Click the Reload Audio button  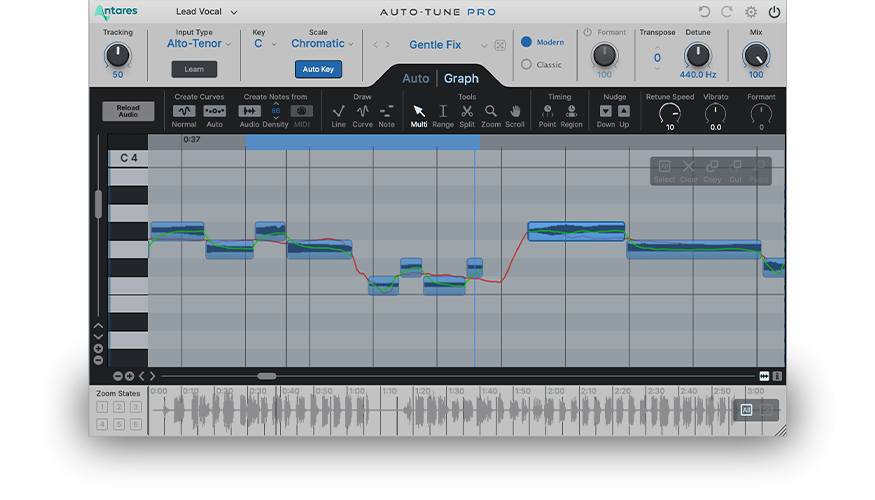click(x=128, y=112)
